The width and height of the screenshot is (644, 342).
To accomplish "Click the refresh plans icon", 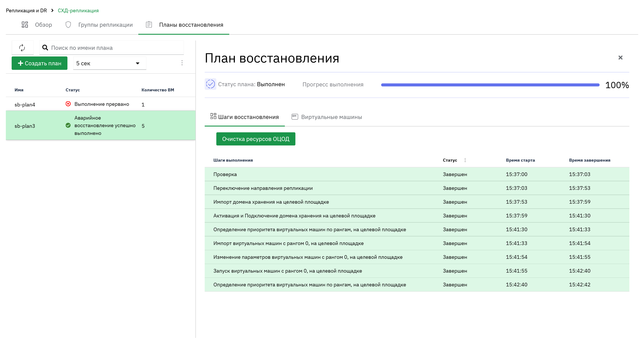I will tap(22, 48).
